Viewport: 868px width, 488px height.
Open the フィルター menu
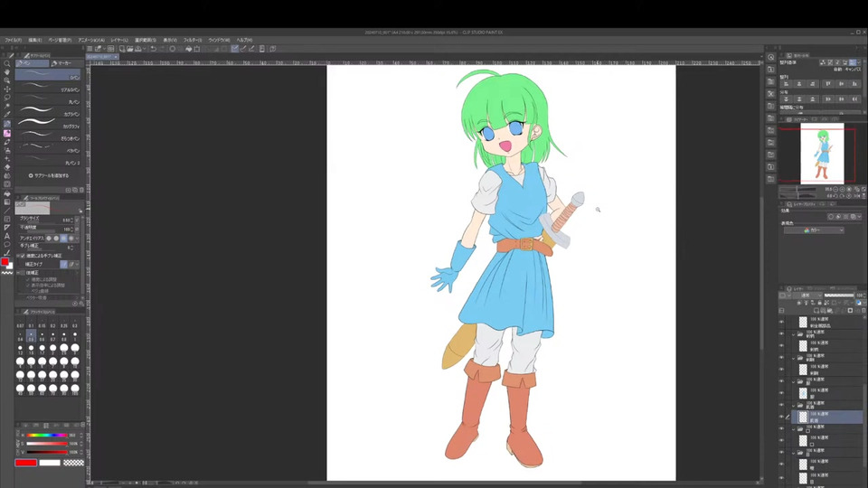[193, 40]
